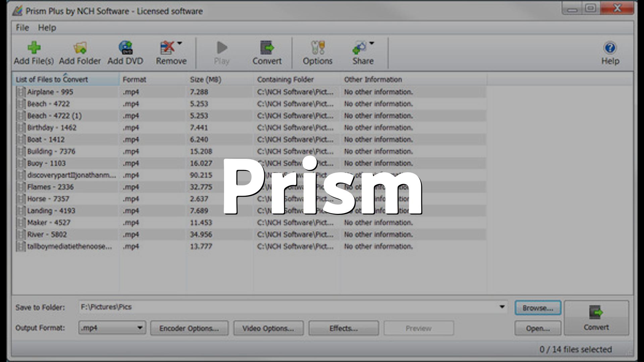
Task: Select the Maker - 4527 file row
Action: pos(250,223)
